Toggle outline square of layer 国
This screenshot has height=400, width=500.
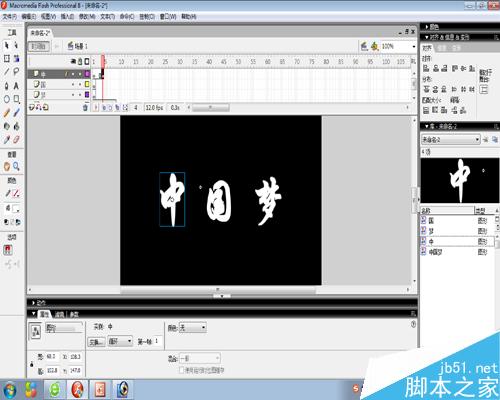coord(87,84)
